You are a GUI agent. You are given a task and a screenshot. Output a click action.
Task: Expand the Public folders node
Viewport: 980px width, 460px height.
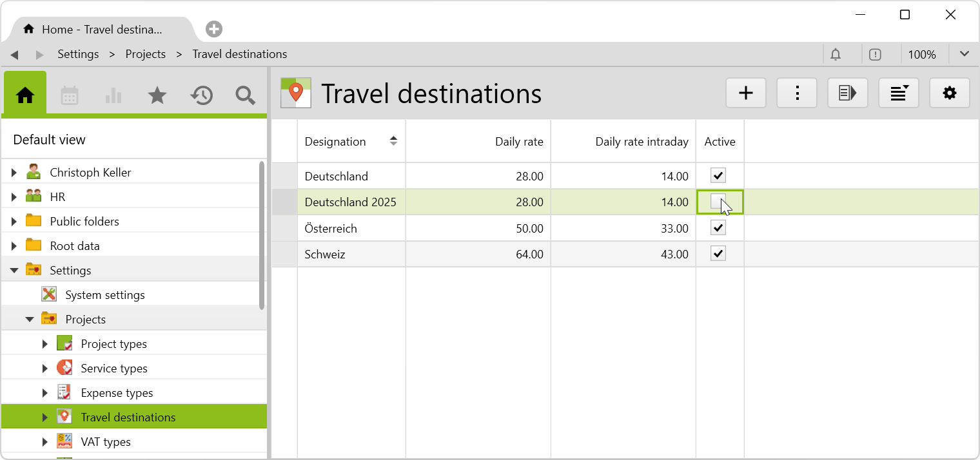[14, 222]
